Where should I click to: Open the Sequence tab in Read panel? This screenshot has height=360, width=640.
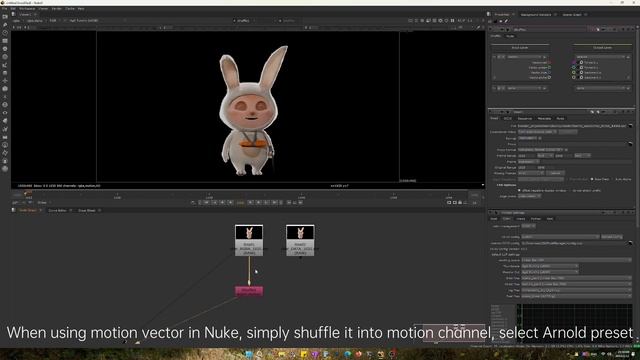click(525, 118)
